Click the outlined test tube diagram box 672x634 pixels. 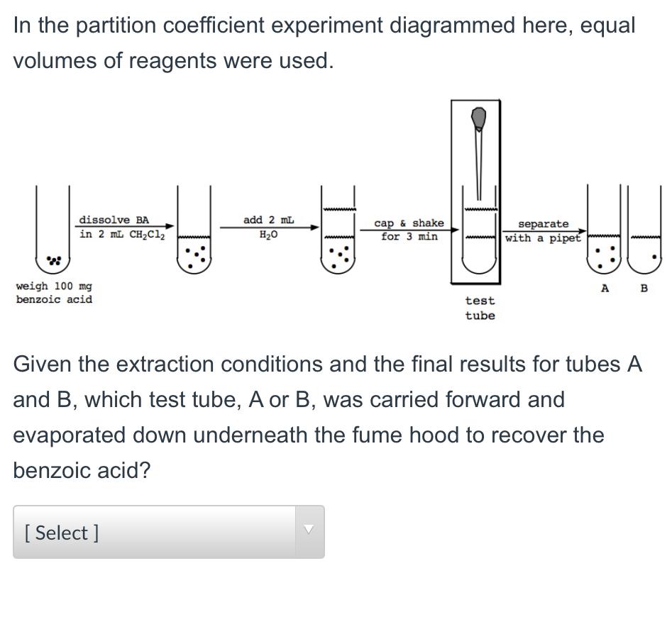(476, 191)
